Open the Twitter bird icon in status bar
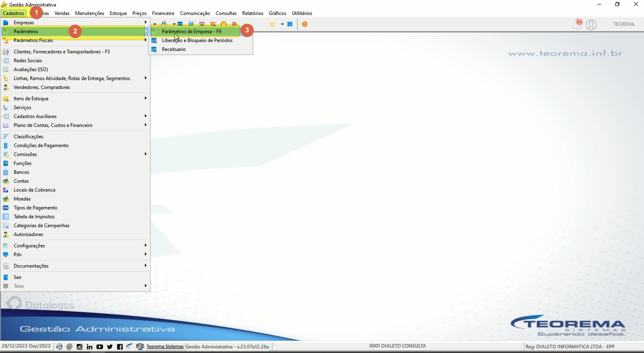This screenshot has width=644, height=353. tap(110, 347)
